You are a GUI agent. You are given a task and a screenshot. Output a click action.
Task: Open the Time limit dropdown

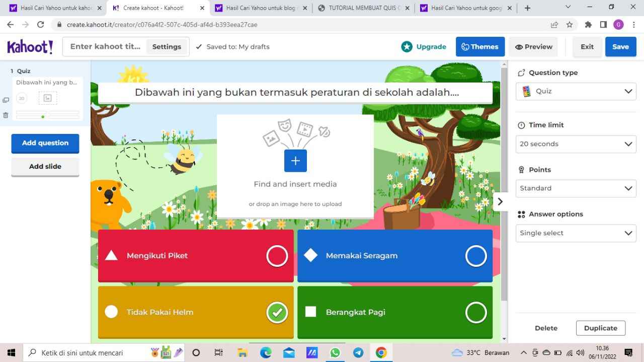click(576, 144)
